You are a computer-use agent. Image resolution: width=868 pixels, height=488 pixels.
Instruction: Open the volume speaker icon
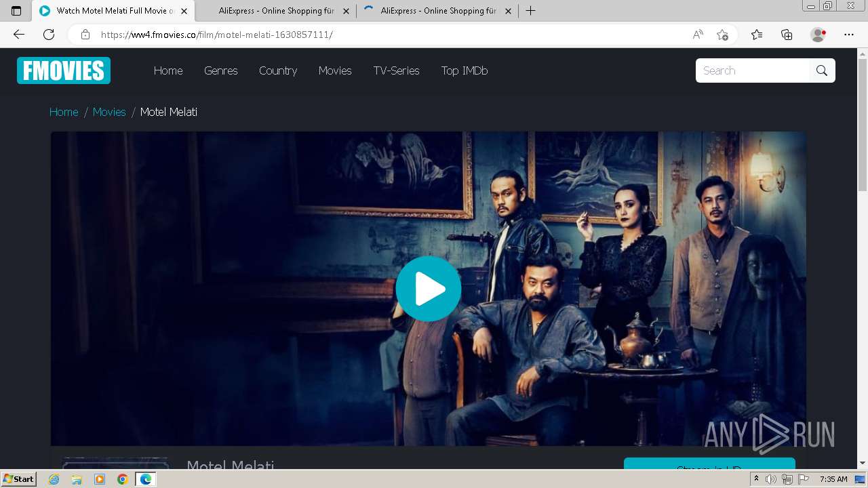coord(771,479)
